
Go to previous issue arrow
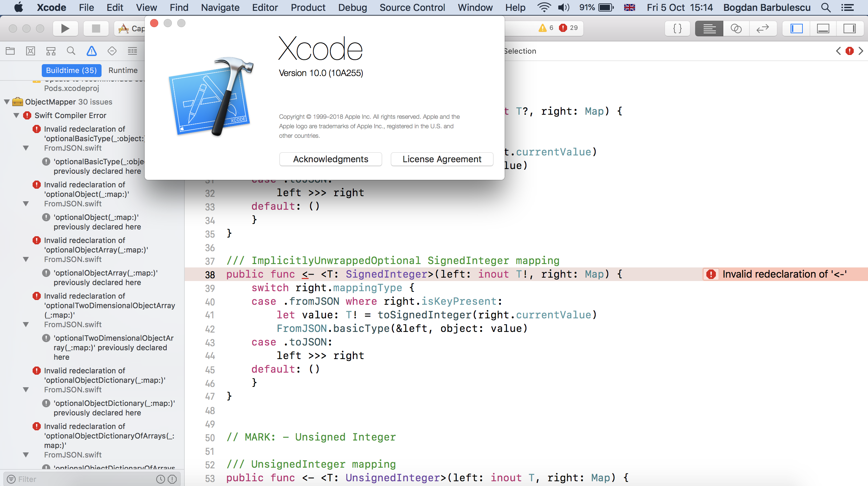(838, 51)
